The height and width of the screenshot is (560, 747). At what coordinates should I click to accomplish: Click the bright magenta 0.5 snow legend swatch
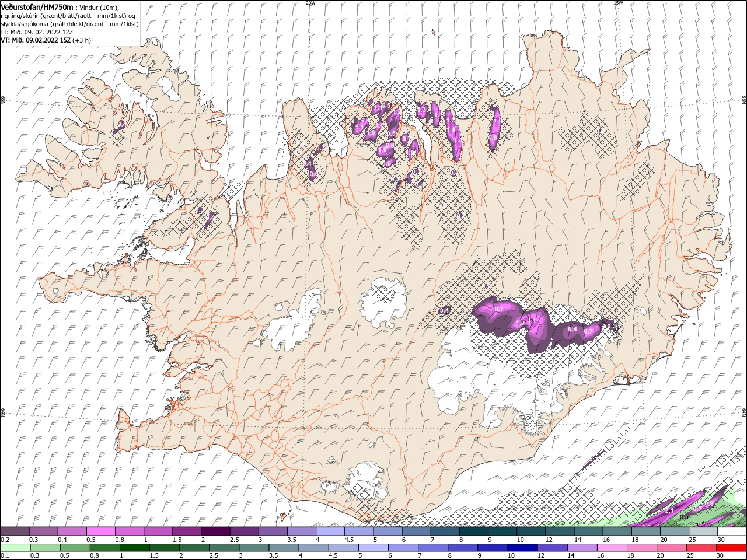point(101,531)
